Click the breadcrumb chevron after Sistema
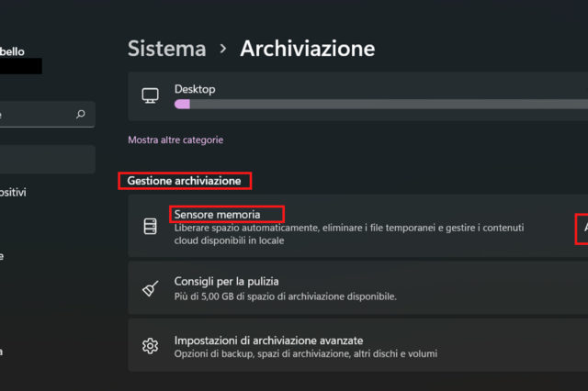Image resolution: width=588 pixels, height=391 pixels. 224,49
